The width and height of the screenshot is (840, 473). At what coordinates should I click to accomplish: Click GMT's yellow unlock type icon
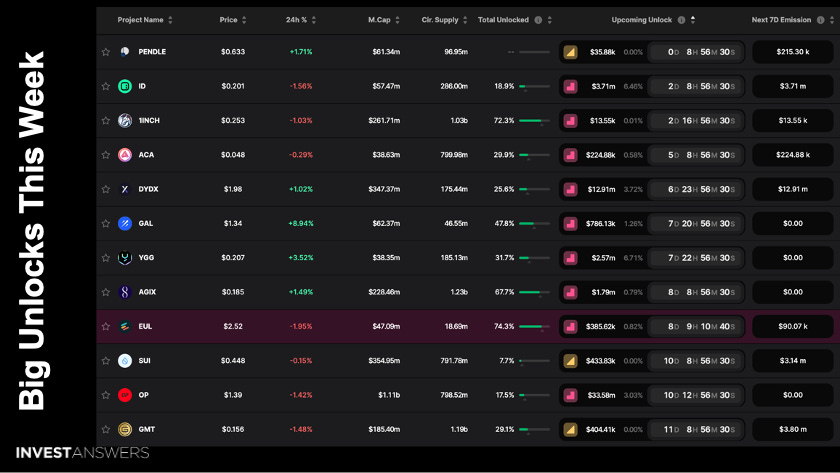pyautogui.click(x=571, y=429)
